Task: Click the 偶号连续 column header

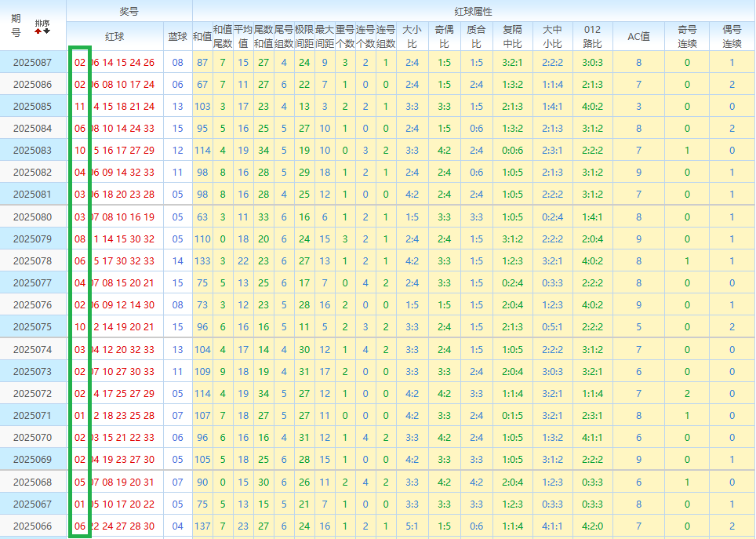Action: [732, 36]
